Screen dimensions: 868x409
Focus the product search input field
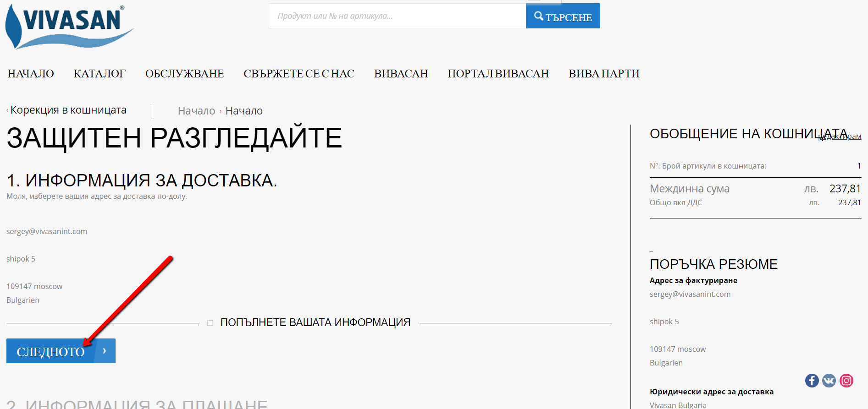point(397,16)
